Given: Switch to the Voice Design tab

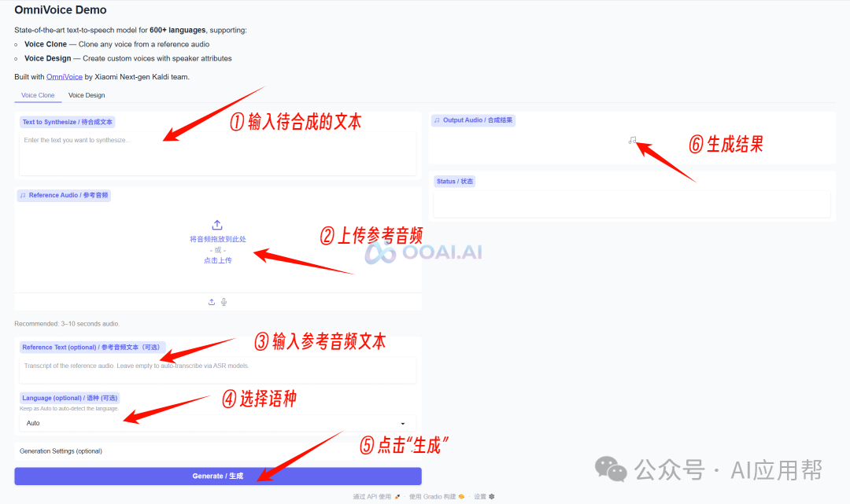Looking at the screenshot, I should click(x=87, y=94).
